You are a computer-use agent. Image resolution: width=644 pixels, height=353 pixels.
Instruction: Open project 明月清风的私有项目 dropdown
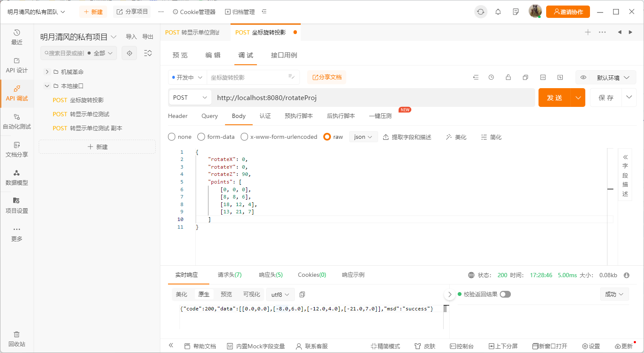(x=78, y=37)
